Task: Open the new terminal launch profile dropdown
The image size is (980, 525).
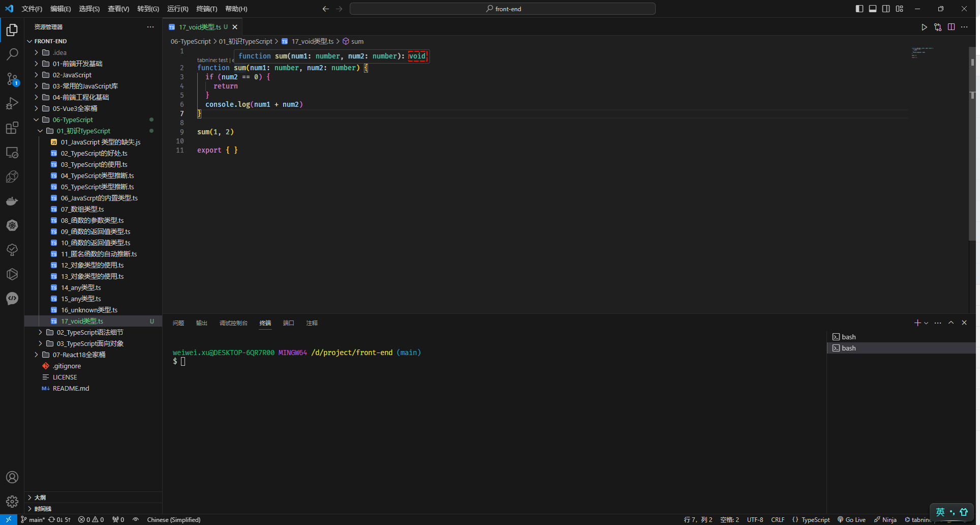Action: pyautogui.click(x=926, y=323)
